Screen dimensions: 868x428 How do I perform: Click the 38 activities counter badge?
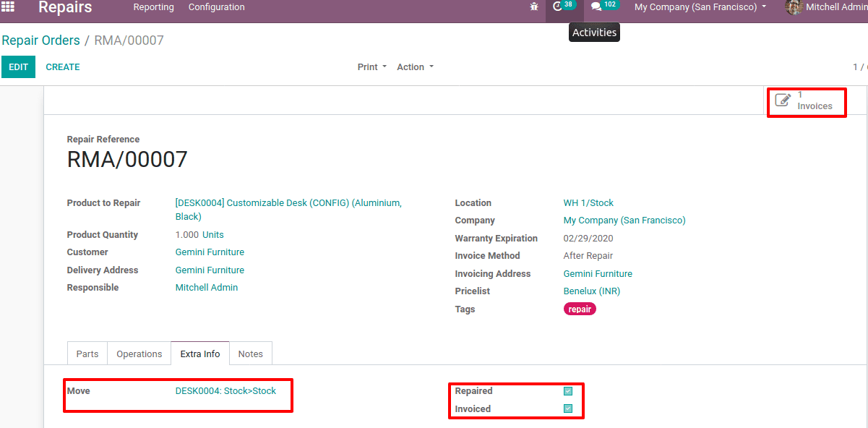point(569,4)
